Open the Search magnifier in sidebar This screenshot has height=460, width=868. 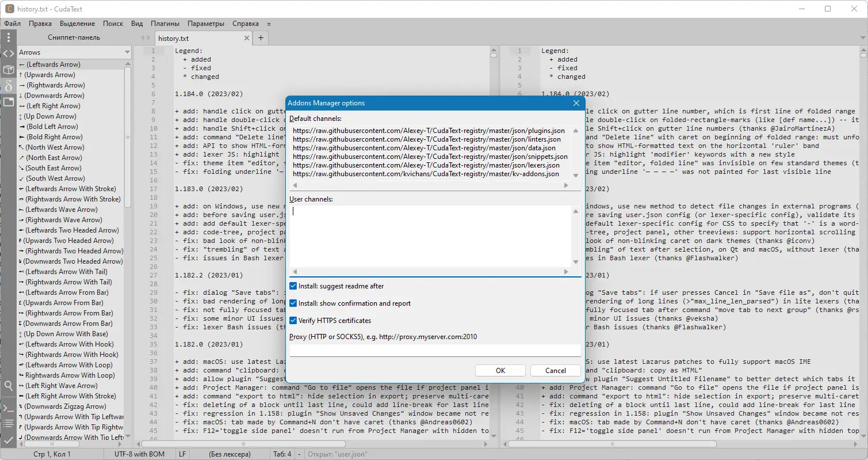[8, 386]
